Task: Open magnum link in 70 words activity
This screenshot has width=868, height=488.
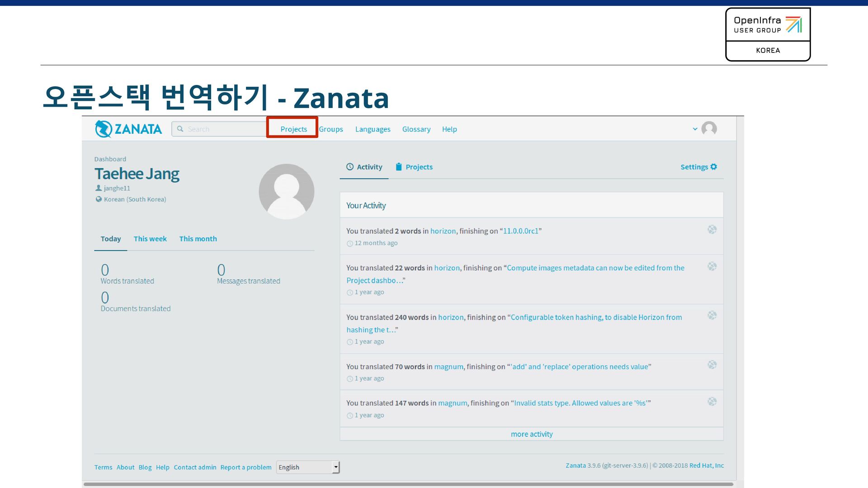Action: [x=448, y=366]
